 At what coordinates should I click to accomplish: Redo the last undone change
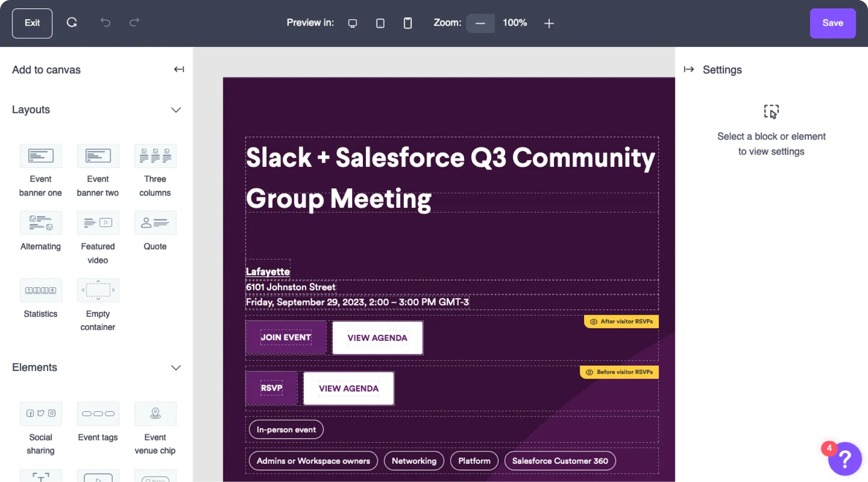(134, 23)
